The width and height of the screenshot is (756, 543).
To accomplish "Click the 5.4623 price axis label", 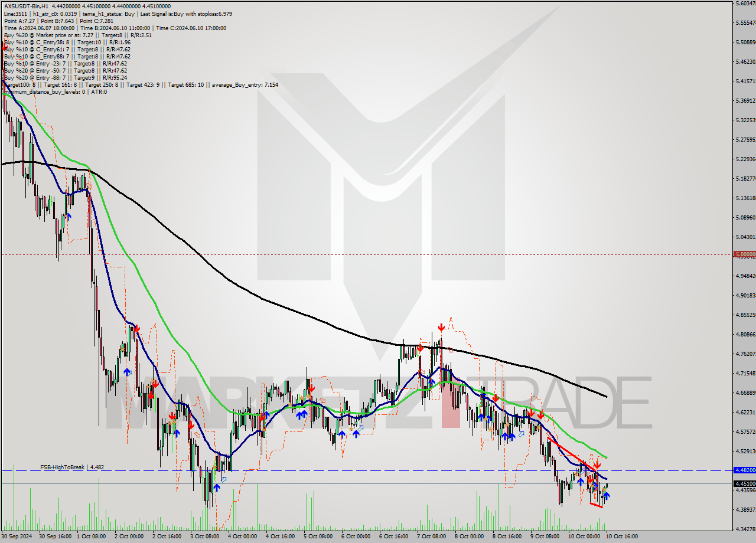I will [745, 61].
